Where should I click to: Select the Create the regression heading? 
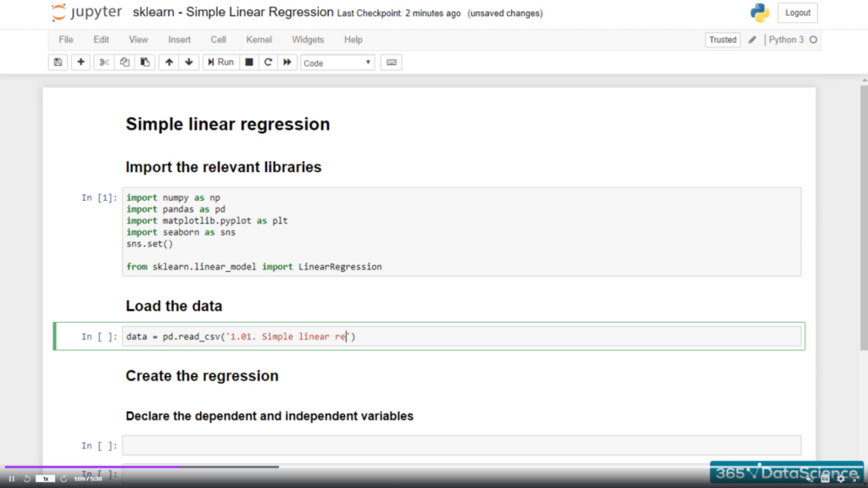coord(202,375)
